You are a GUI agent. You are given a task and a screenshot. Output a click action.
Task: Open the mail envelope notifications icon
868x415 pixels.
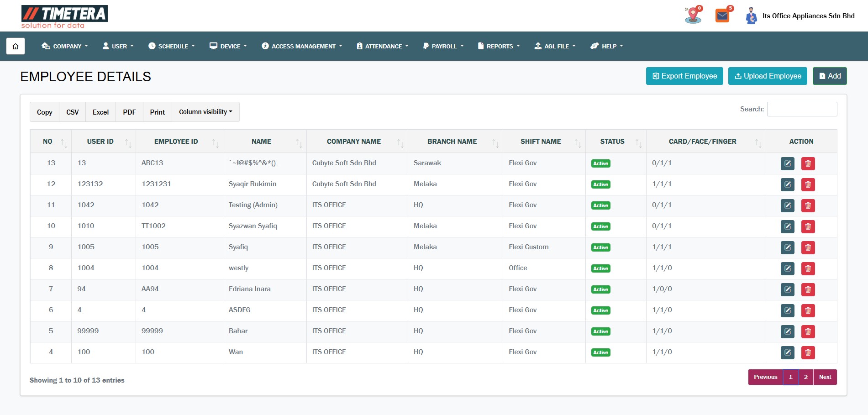click(722, 16)
